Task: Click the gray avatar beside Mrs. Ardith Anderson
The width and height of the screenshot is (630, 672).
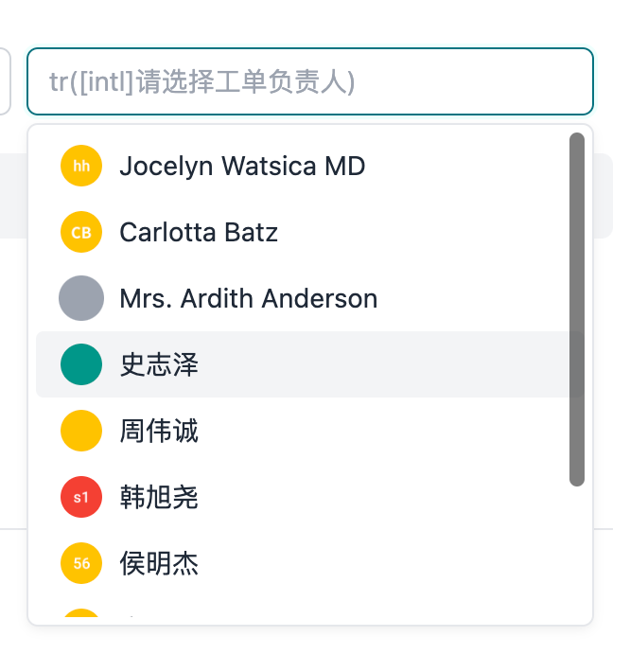Action: (x=81, y=299)
